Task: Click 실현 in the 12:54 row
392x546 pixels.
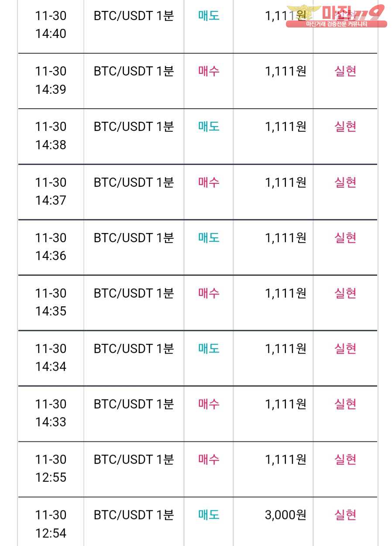Action: click(345, 515)
